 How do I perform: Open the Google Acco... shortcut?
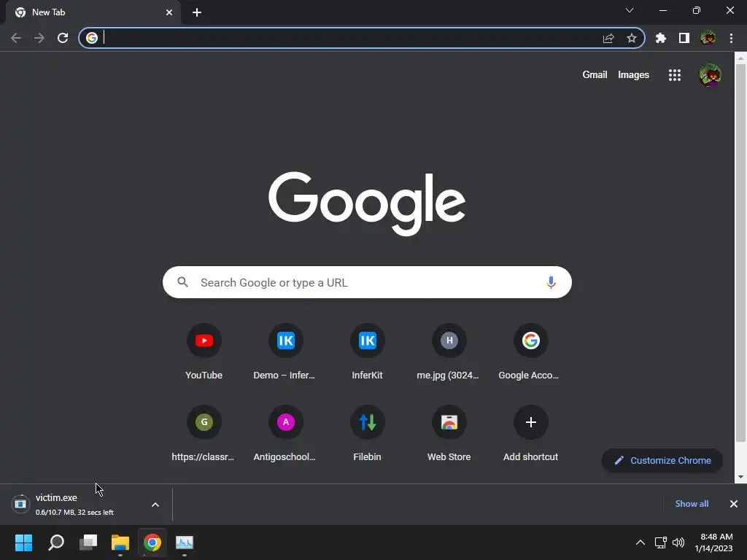point(530,352)
